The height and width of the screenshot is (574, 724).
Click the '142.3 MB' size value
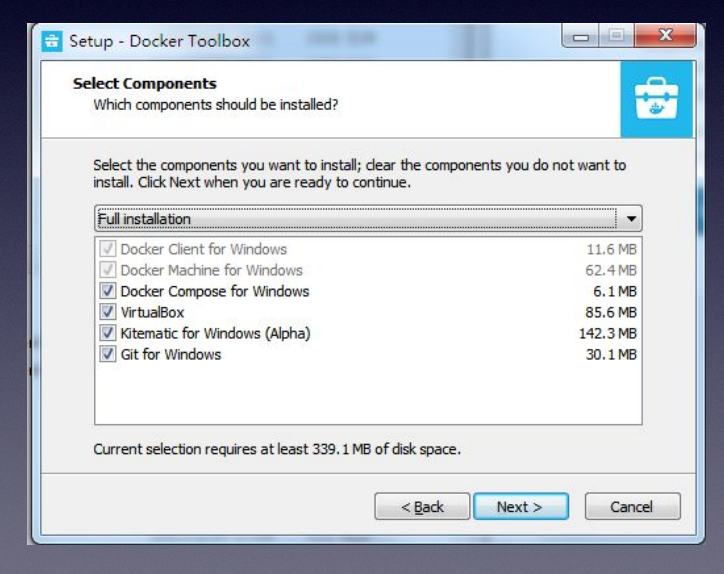pyautogui.click(x=608, y=333)
